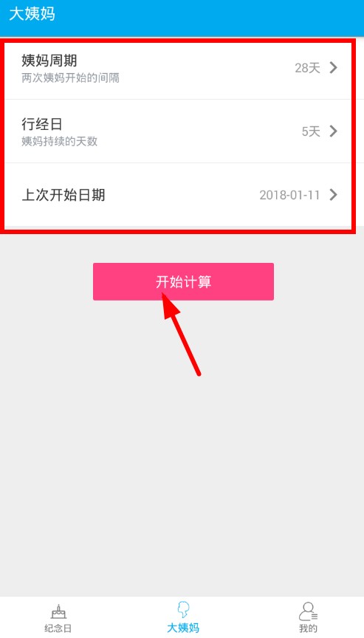Change the 5天 duration value
The width and height of the screenshot is (364, 638).
[311, 131]
